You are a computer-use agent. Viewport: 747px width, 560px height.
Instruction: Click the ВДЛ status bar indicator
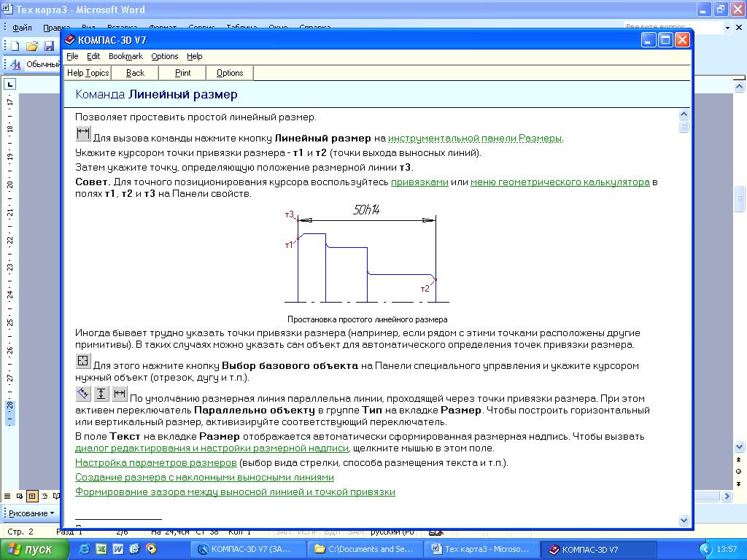click(333, 532)
